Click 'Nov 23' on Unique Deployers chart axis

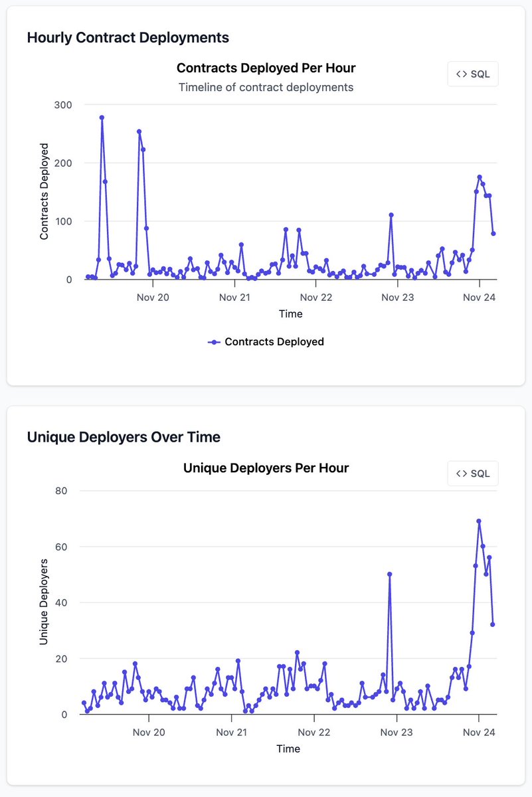click(x=397, y=732)
